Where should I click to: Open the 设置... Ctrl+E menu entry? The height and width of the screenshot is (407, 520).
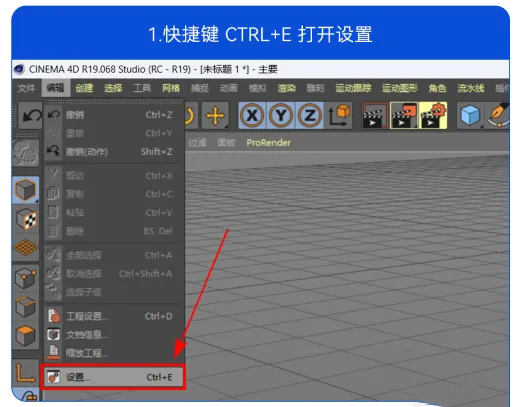click(x=112, y=377)
